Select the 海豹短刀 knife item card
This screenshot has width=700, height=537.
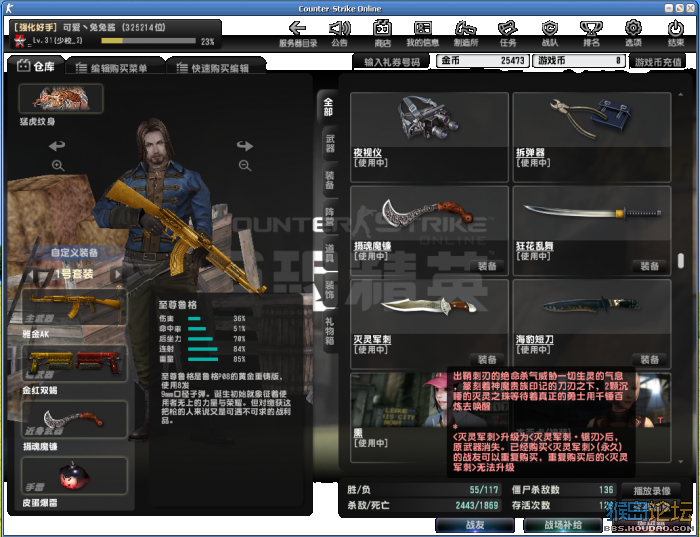coord(592,324)
